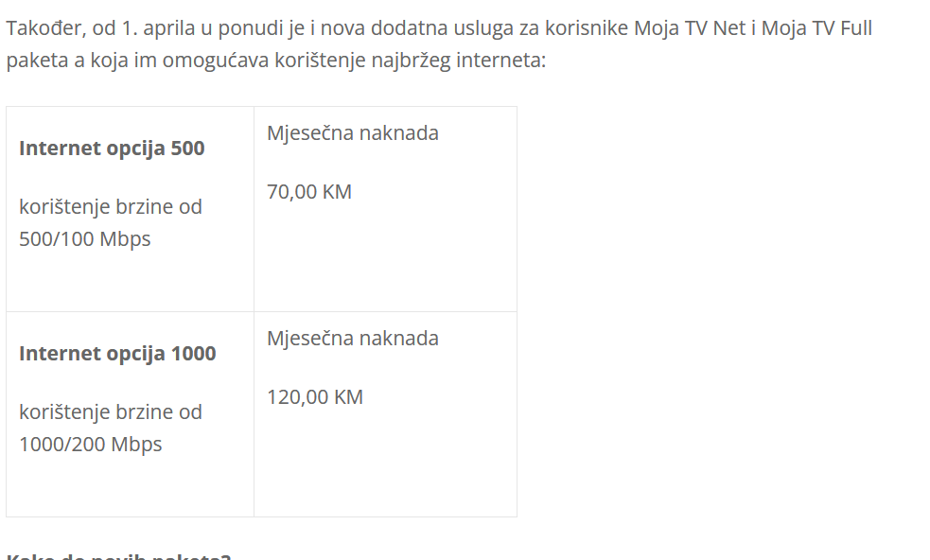
Task: Click the second row's price cell
Action: 385,414
